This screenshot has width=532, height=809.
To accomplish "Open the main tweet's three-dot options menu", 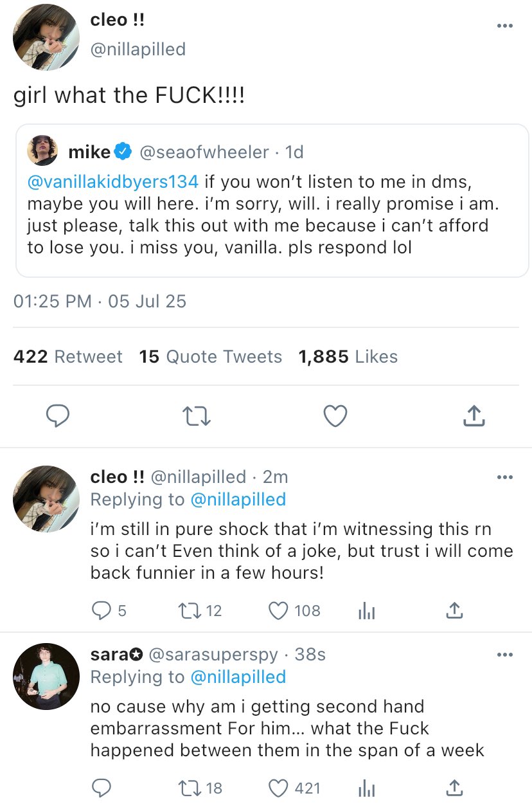I will pos(505,26).
